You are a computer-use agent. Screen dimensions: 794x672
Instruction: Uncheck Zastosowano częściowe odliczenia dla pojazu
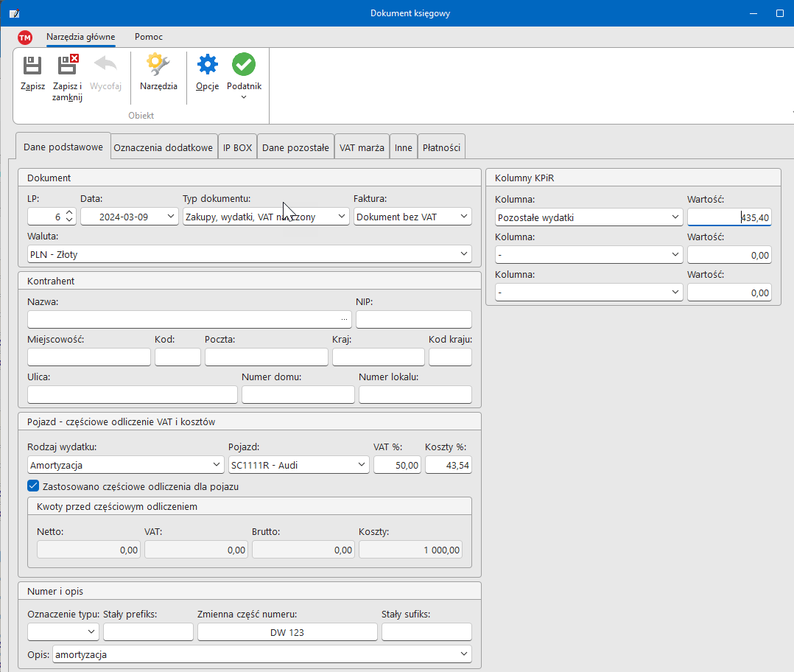coord(33,486)
